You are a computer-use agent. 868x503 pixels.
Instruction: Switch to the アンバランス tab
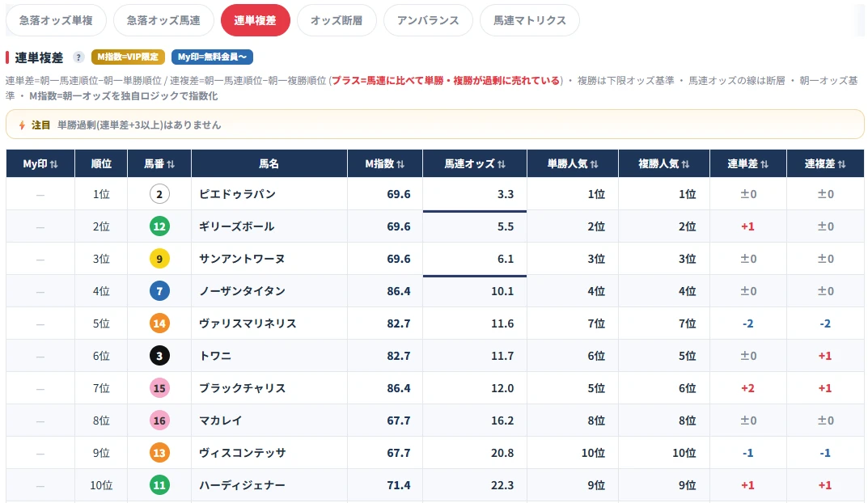(428, 20)
